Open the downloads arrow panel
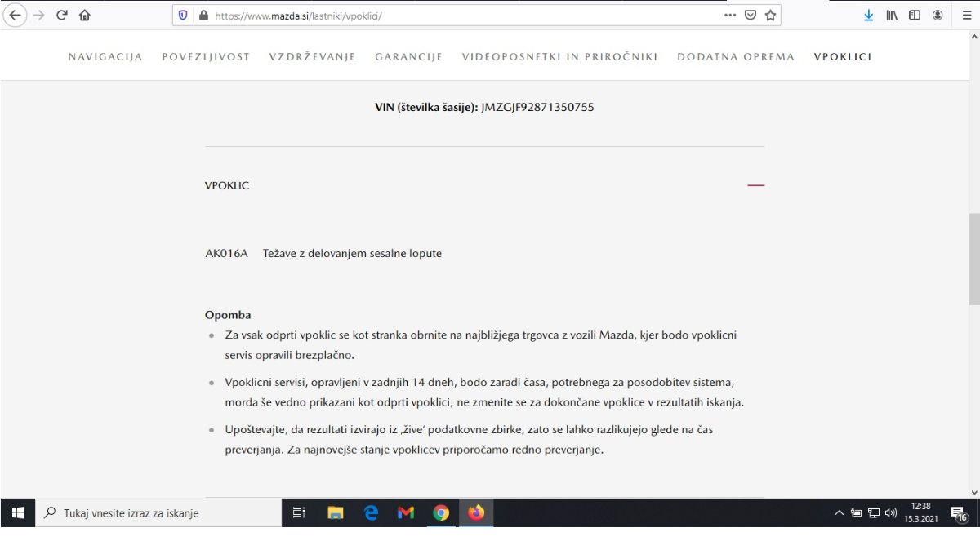Image resolution: width=980 pixels, height=550 pixels. (868, 15)
